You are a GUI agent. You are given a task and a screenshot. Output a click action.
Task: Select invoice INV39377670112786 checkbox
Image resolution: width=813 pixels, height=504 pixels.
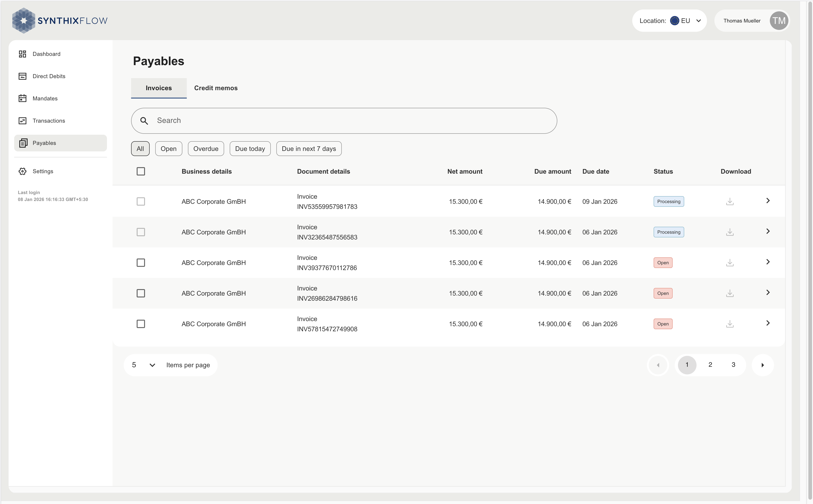click(141, 263)
